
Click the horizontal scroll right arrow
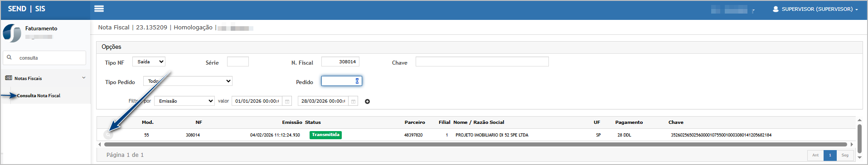point(852,145)
